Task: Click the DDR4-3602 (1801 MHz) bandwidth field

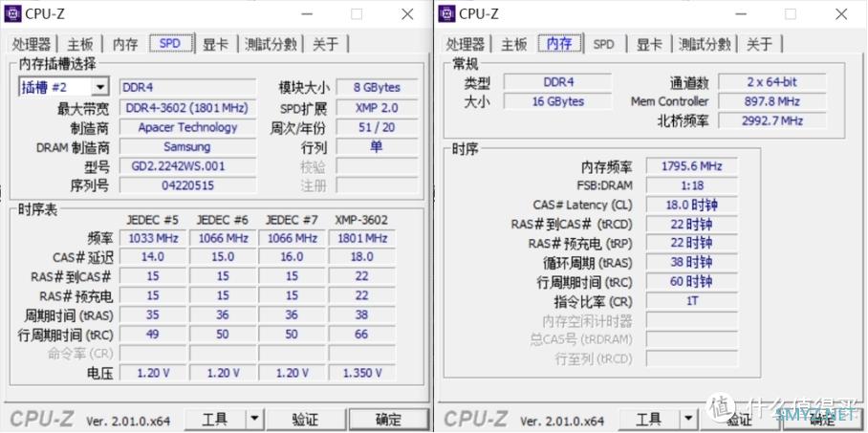Action: pos(187,108)
